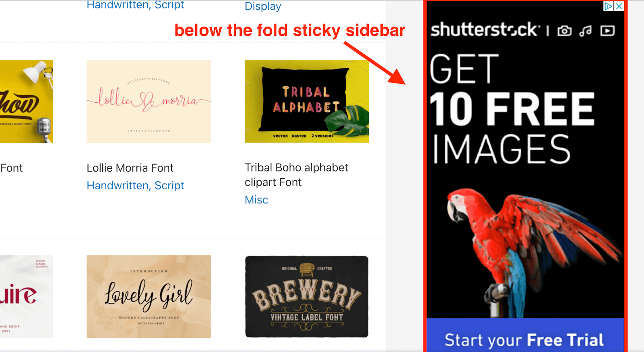The height and width of the screenshot is (352, 644).
Task: Open the Display category link at the top
Action: [262, 6]
